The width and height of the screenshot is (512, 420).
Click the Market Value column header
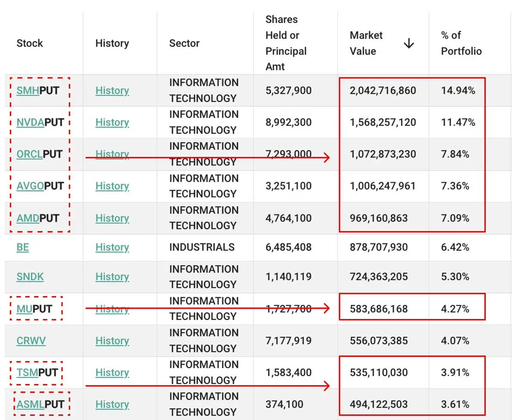click(x=366, y=43)
